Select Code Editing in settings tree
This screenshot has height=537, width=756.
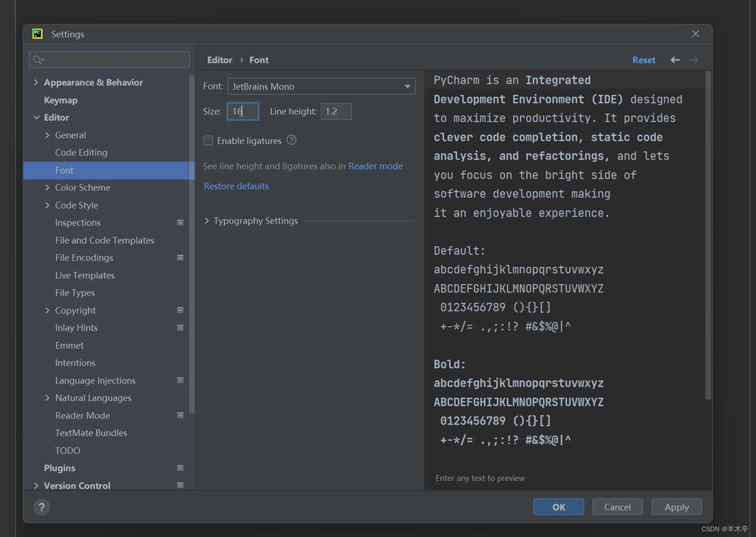[x=81, y=152]
